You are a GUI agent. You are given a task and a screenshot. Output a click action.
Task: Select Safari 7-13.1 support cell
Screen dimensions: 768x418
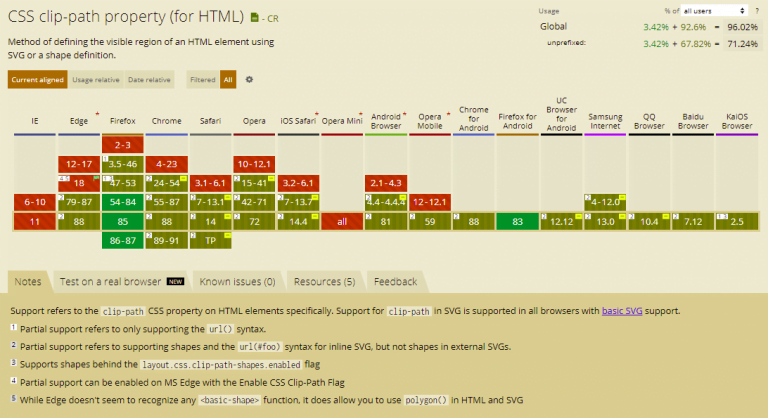click(x=211, y=202)
